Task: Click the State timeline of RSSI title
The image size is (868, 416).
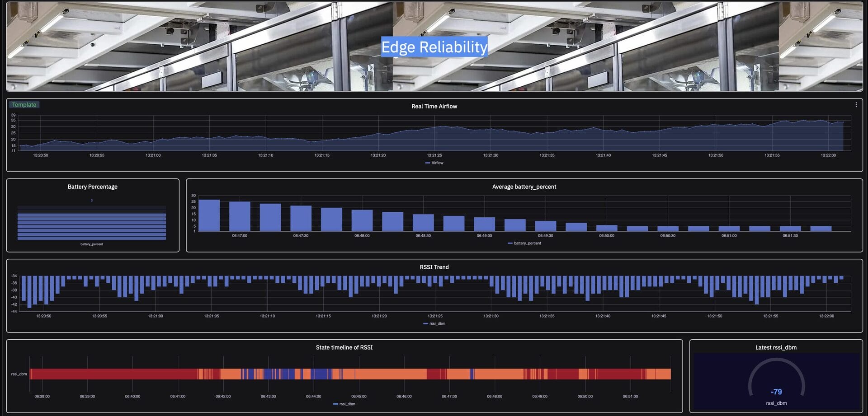Action: point(344,348)
